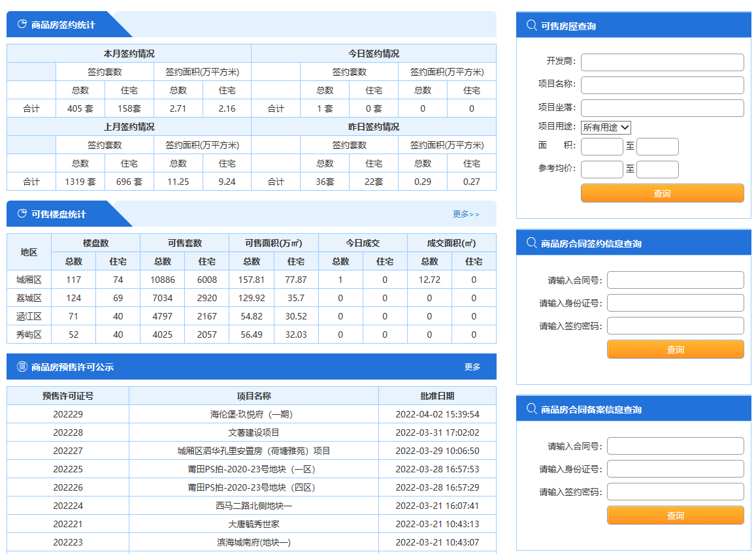
Task: Enter 签约密码 field in 合同签约信息查询
Action: [x=675, y=326]
